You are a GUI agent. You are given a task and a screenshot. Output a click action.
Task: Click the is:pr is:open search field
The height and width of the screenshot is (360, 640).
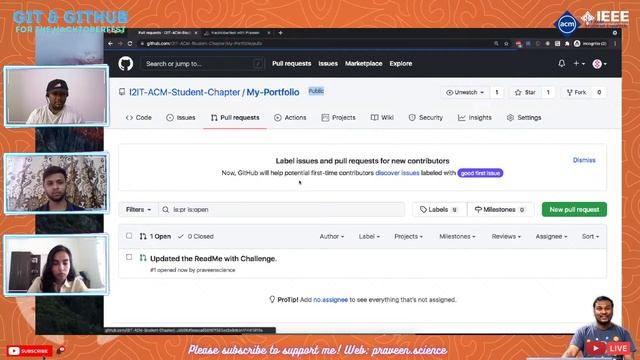(282, 209)
